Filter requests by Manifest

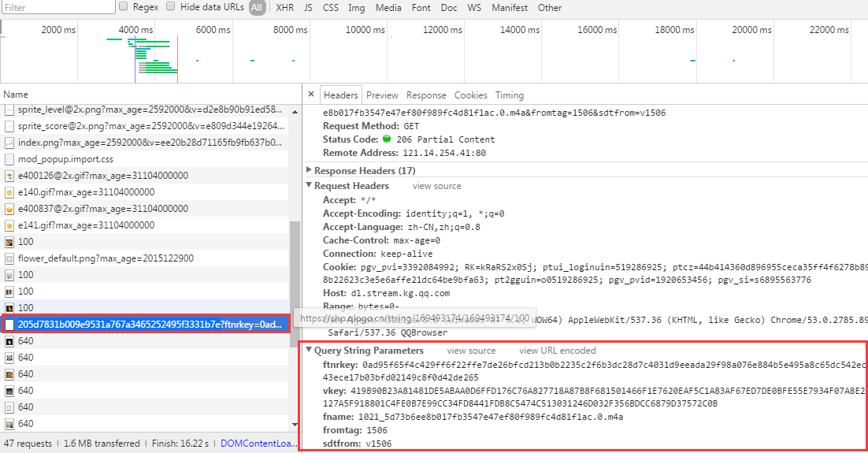(510, 8)
